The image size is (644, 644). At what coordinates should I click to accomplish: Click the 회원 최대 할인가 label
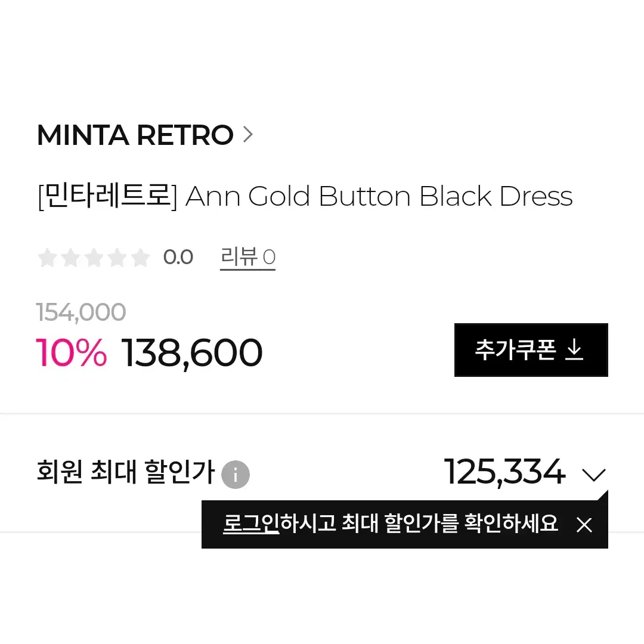coord(125,473)
